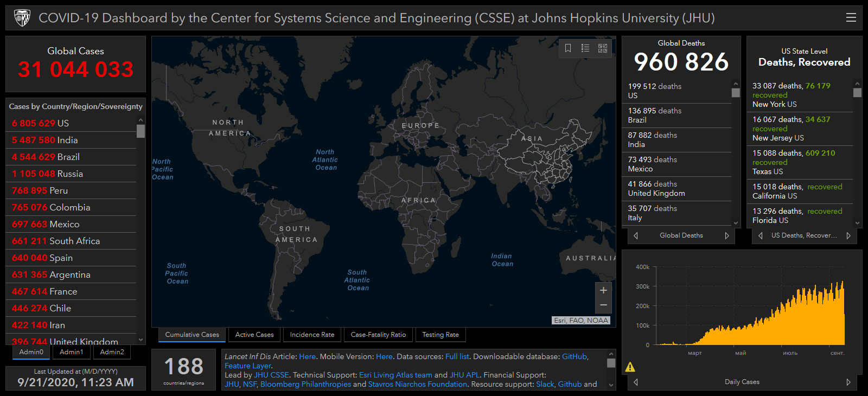Go to previous chart before Daily Cases

636,382
